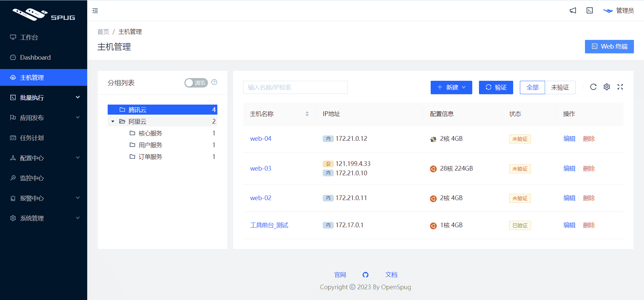Select the 腾讯云 group
Viewport: 644px width, 300px height.
[x=162, y=110]
